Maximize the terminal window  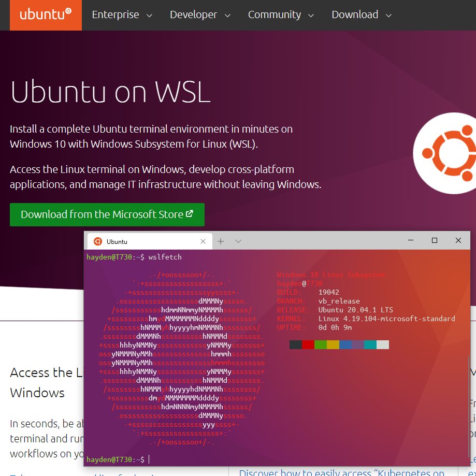[435, 240]
